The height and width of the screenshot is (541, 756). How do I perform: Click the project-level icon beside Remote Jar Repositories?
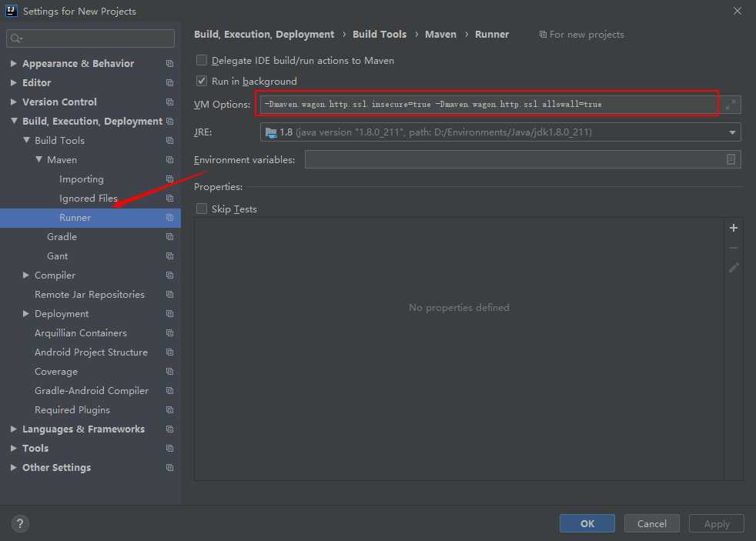coord(169,294)
